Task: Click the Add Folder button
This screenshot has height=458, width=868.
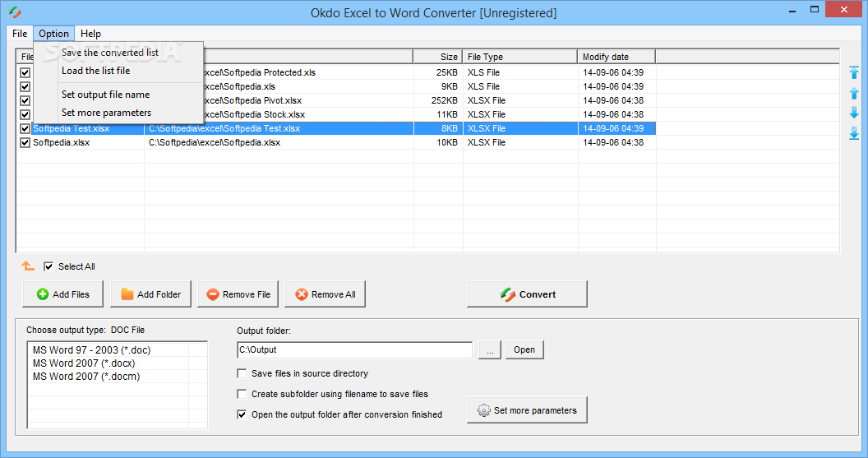Action: tap(150, 294)
